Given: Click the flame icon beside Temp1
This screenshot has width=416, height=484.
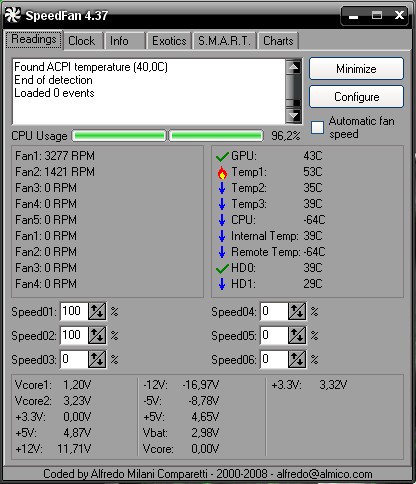Looking at the screenshot, I should [x=222, y=172].
